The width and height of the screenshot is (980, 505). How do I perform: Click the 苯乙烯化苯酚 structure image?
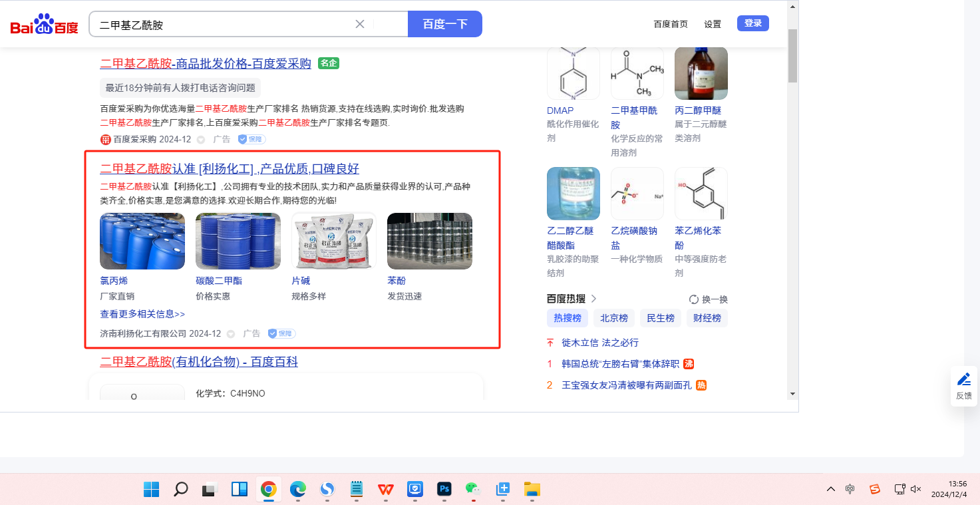(701, 194)
